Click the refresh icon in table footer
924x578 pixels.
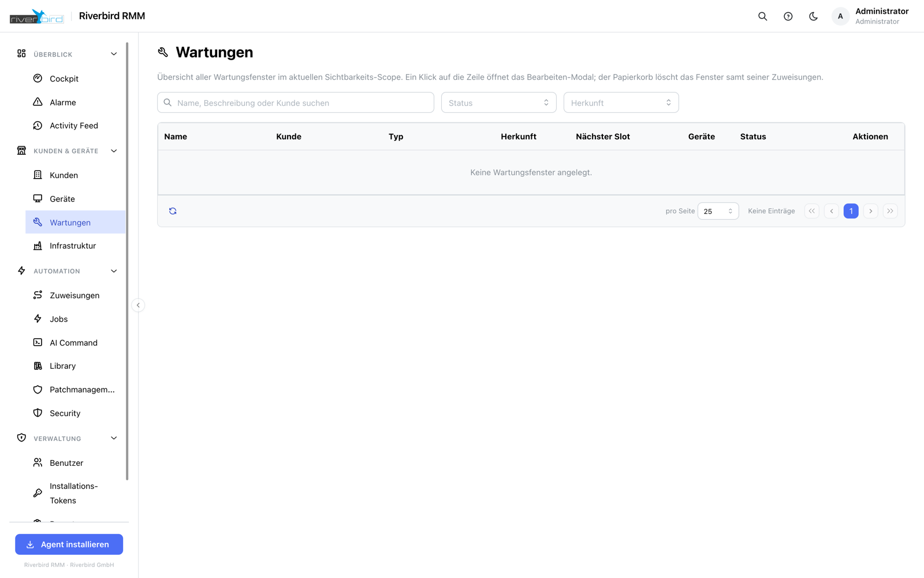coord(173,211)
